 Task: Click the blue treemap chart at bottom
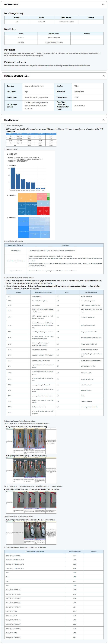pos(34,227)
